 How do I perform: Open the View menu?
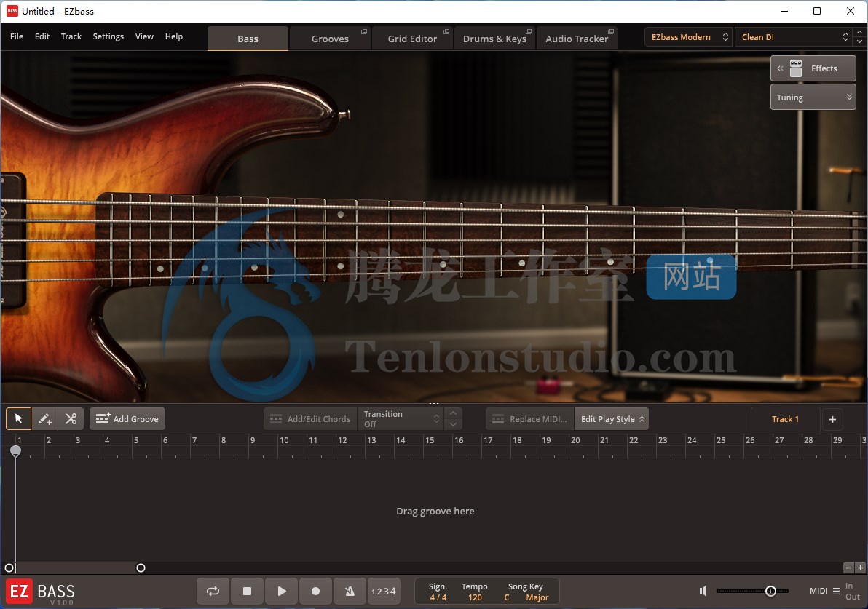click(144, 36)
